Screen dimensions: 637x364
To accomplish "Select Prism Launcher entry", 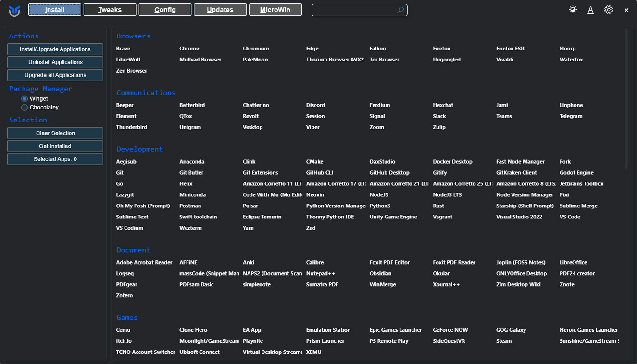I will click(325, 341).
